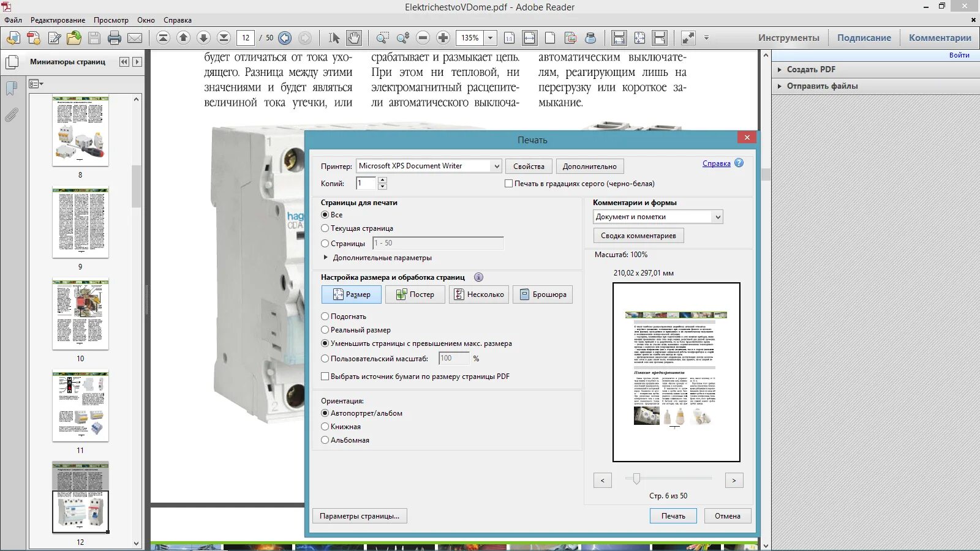Screen dimensions: 980x551
Task: Enable grayscale printing checkbox
Action: pyautogui.click(x=508, y=183)
